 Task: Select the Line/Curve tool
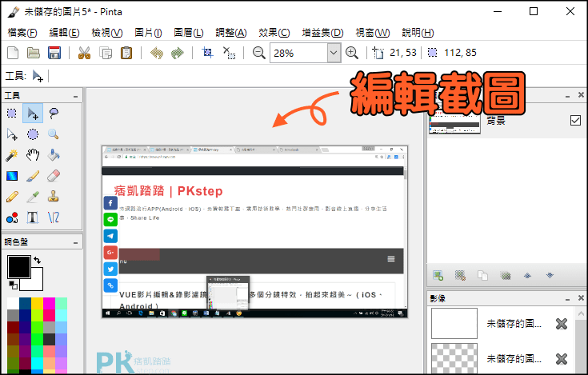[x=54, y=217]
